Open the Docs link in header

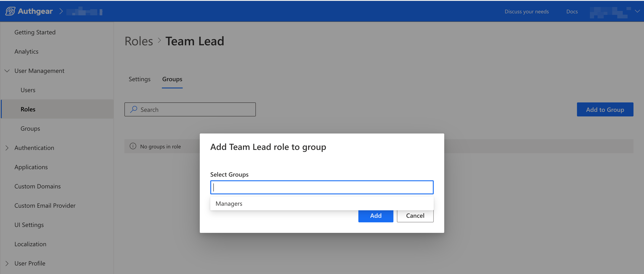[571, 11]
